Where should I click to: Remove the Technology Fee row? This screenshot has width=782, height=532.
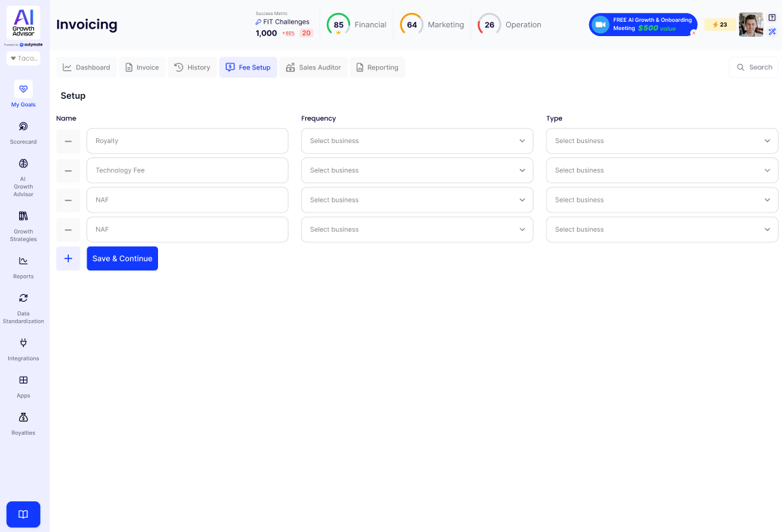click(x=68, y=170)
